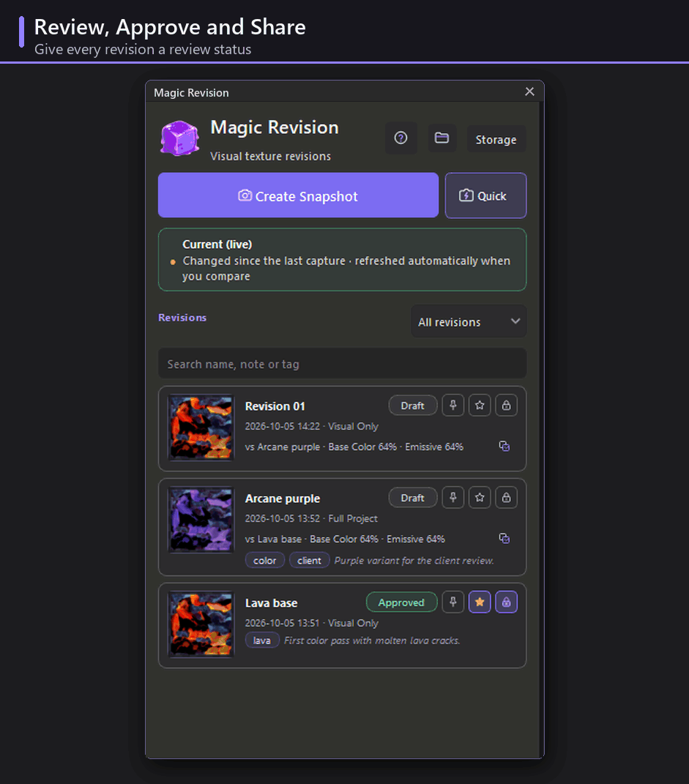
Task: Lock the Arcane purple revision
Action: pos(507,498)
